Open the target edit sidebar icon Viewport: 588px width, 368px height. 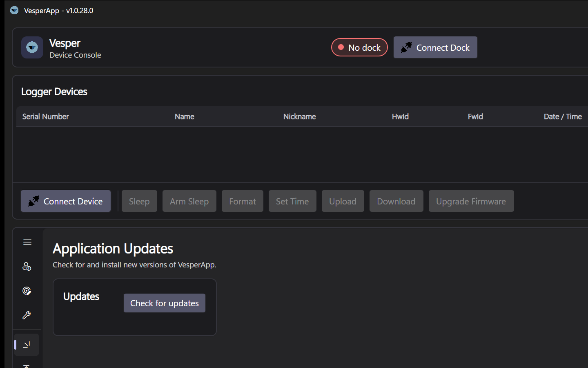pyautogui.click(x=27, y=291)
